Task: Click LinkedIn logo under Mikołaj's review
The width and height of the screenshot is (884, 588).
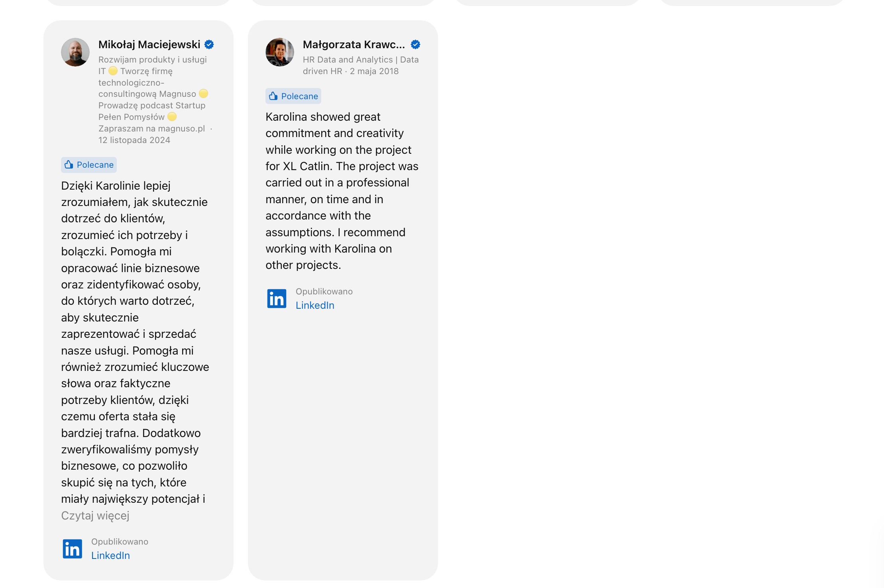Action: click(x=73, y=549)
